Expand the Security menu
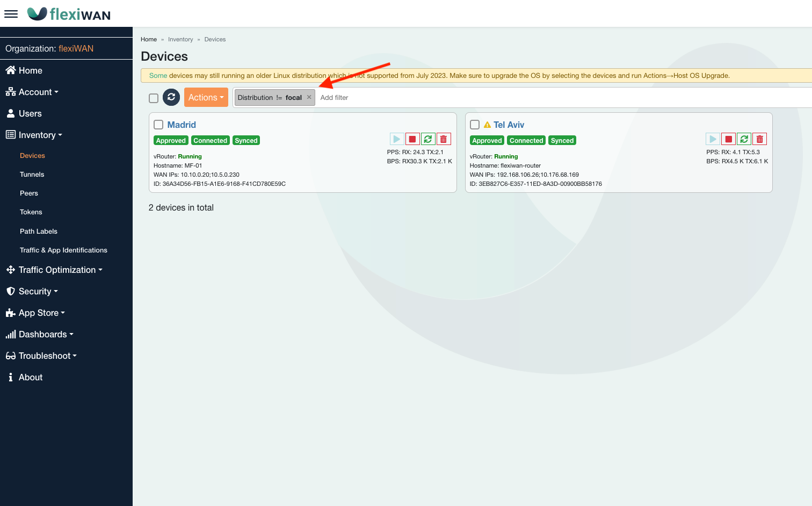This screenshot has width=812, height=506. click(x=32, y=291)
